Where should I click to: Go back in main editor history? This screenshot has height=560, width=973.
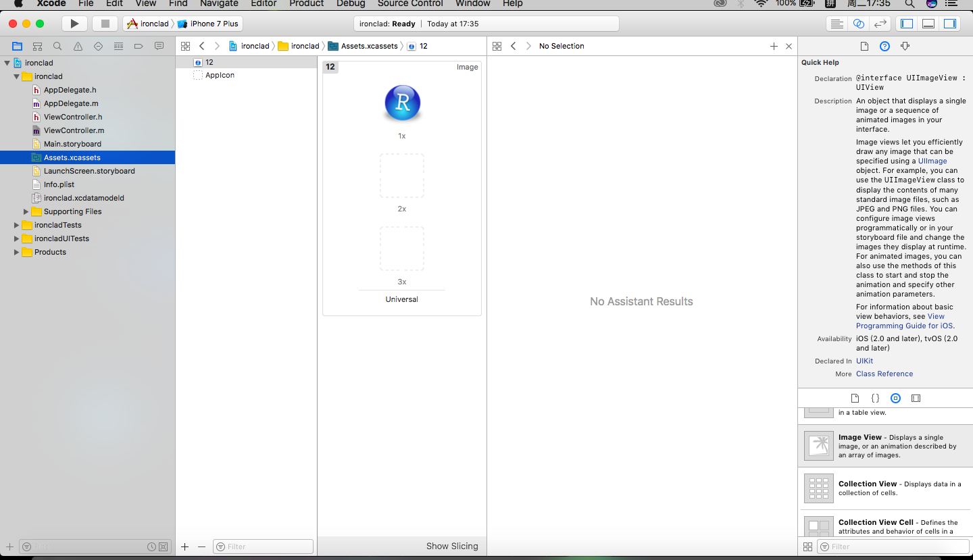pyautogui.click(x=201, y=46)
